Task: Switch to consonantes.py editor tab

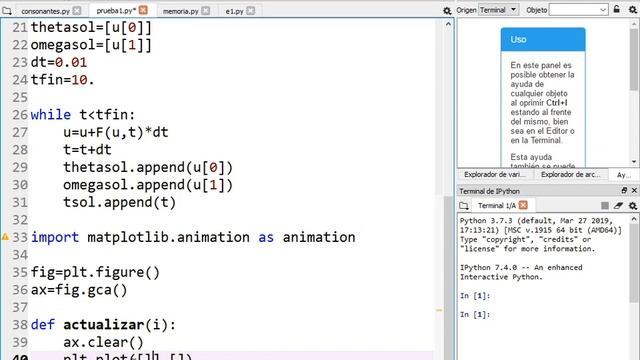Action: 45,11
